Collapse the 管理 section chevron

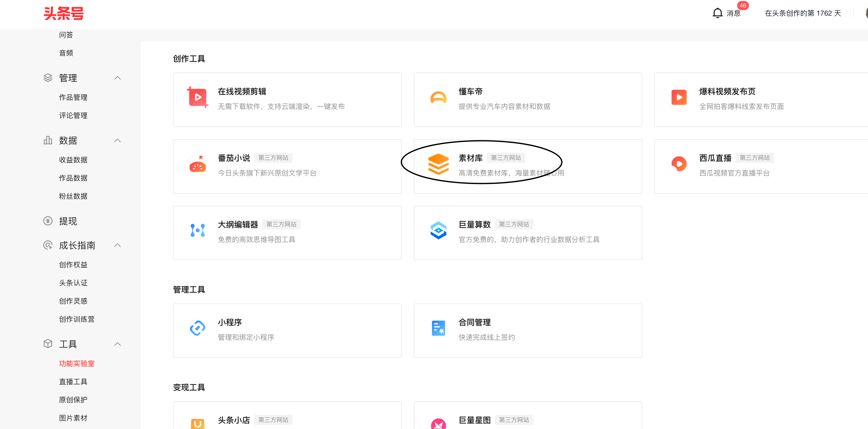coord(118,78)
